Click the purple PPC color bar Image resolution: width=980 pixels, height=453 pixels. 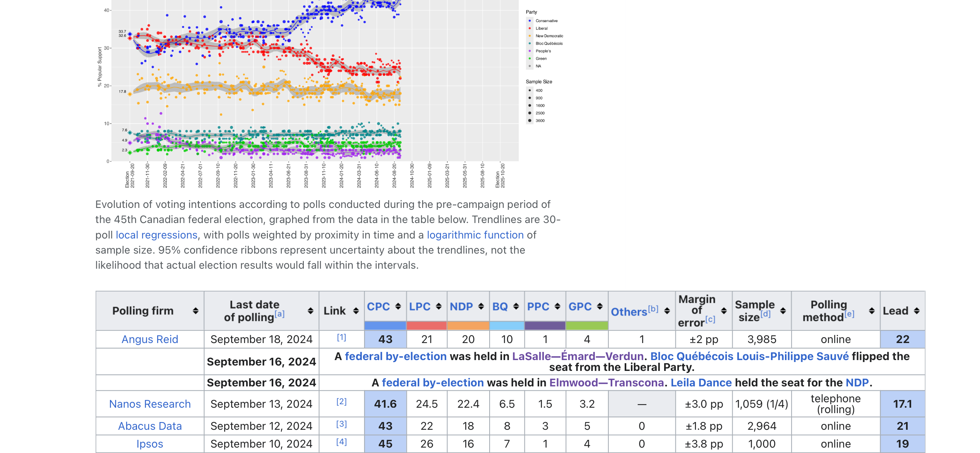[x=545, y=326]
